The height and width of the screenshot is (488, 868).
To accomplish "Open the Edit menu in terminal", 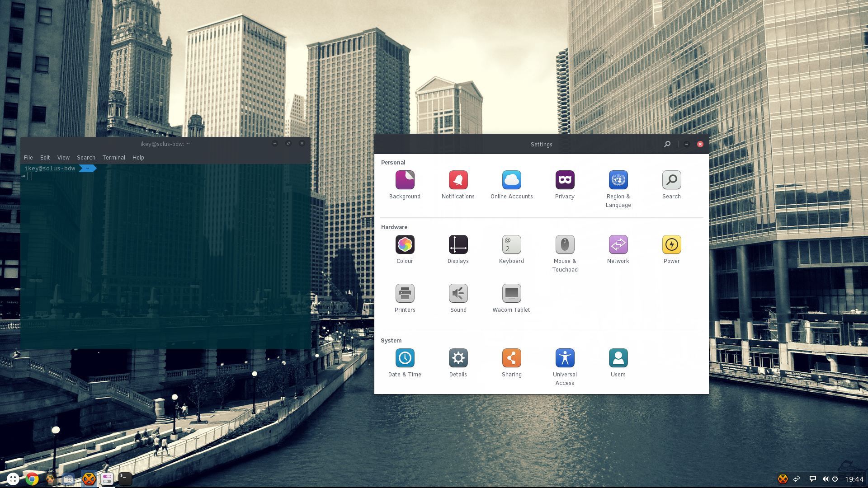I will pyautogui.click(x=45, y=157).
